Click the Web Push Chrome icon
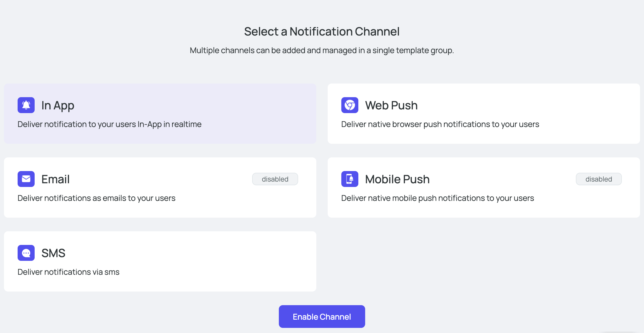The width and height of the screenshot is (644, 333). [350, 105]
